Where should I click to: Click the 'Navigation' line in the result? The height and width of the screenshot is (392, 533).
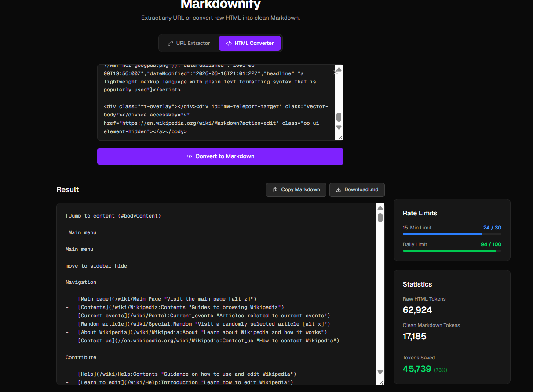click(81, 282)
